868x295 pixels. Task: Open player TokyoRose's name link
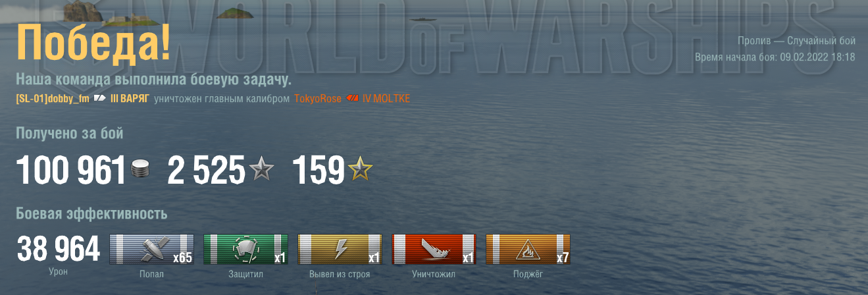(318, 99)
